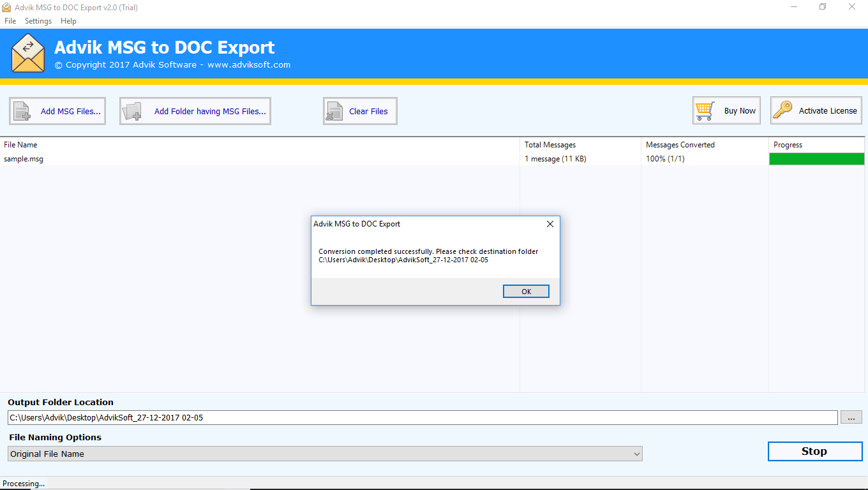Click the Add MSG Files button
The height and width of the screenshot is (490, 868).
tap(57, 111)
